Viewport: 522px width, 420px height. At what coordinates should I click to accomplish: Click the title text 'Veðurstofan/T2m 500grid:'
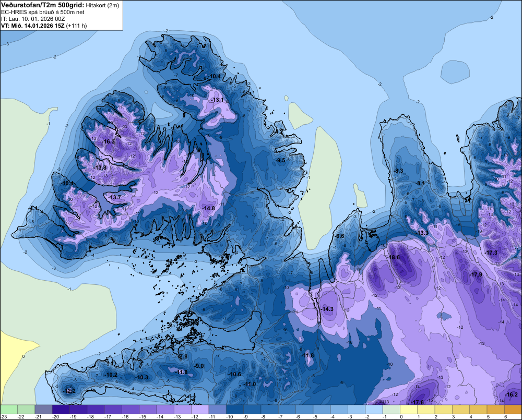[x=43, y=5]
